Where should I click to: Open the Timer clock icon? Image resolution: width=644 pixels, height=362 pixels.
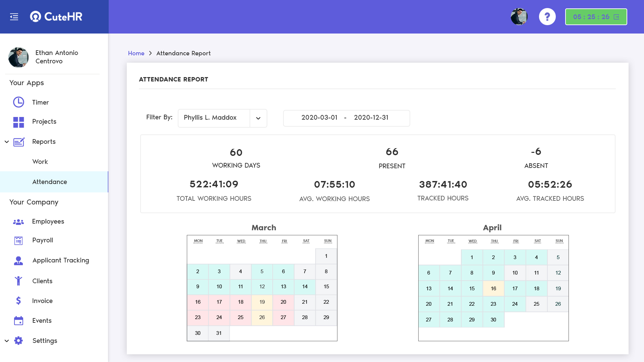pos(18,102)
